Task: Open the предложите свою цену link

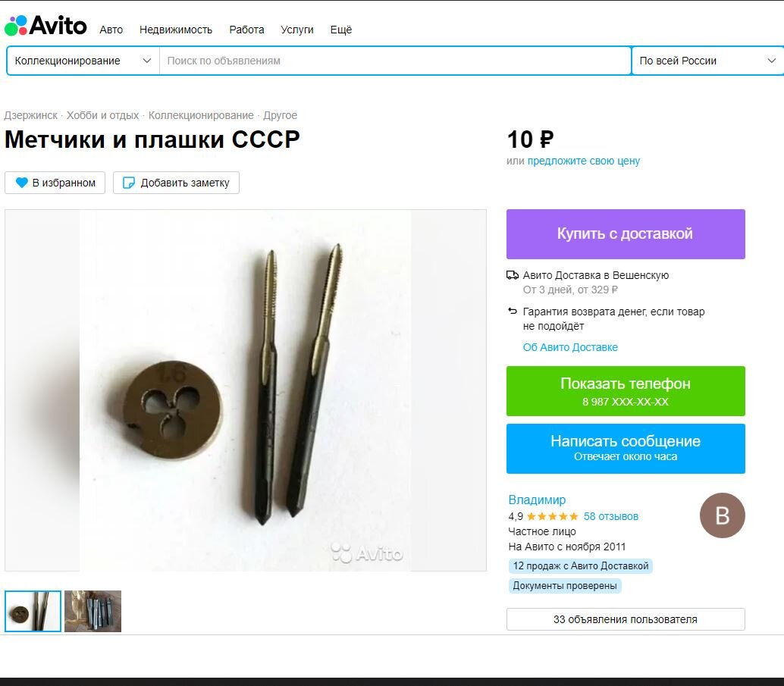Action: pos(584,161)
